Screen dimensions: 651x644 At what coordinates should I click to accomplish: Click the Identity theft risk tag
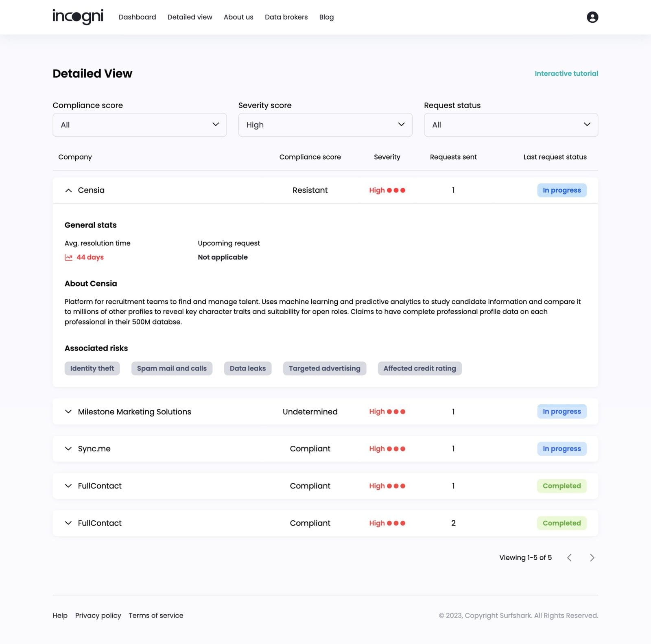(x=92, y=368)
